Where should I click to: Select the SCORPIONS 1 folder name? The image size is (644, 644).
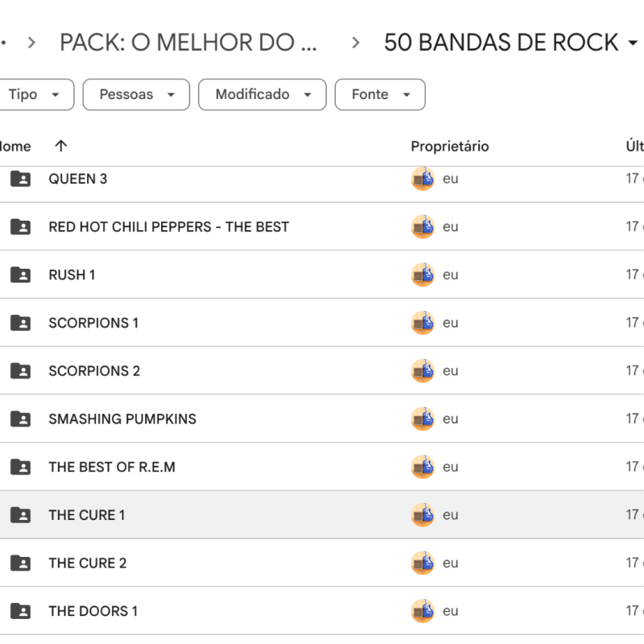coord(93,323)
